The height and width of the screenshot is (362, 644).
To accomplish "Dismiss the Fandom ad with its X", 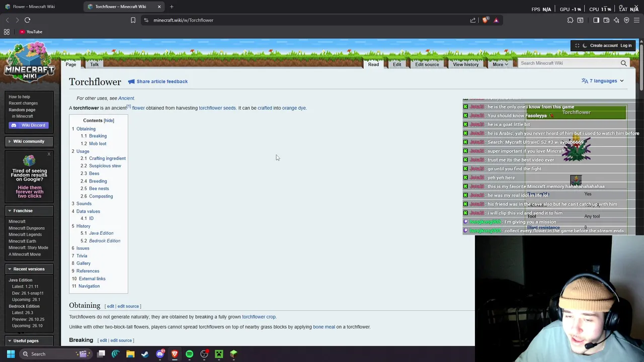I will [x=49, y=154].
